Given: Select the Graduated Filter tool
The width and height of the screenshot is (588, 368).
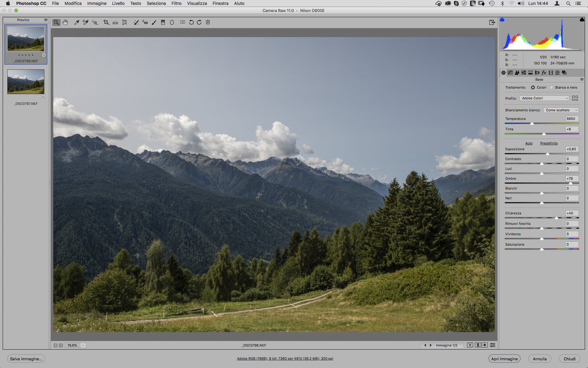Looking at the screenshot, I should pos(163,22).
